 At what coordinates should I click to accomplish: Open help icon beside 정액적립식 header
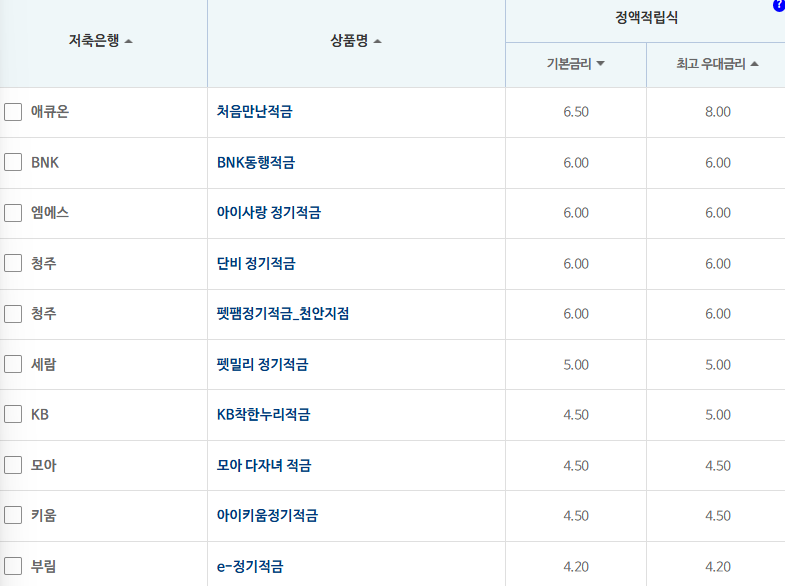tap(779, 5)
